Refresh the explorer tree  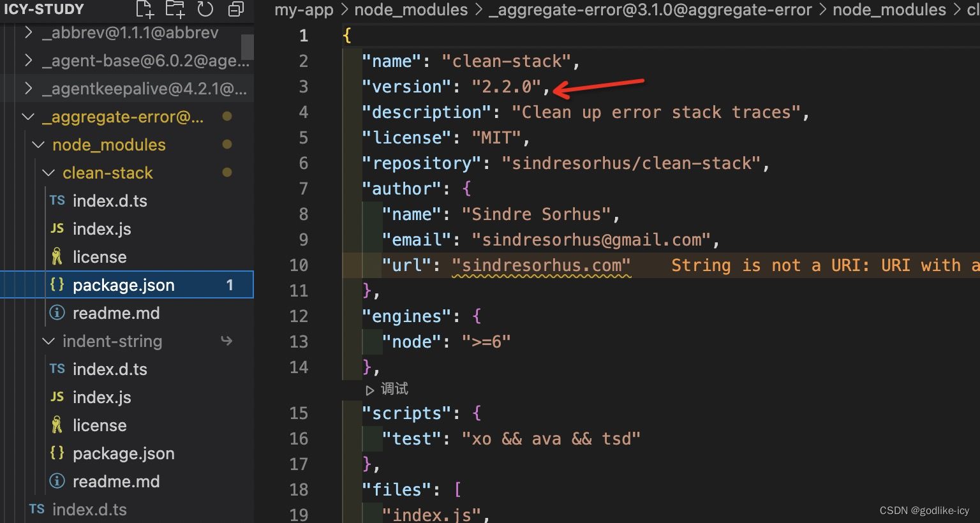coord(205,9)
